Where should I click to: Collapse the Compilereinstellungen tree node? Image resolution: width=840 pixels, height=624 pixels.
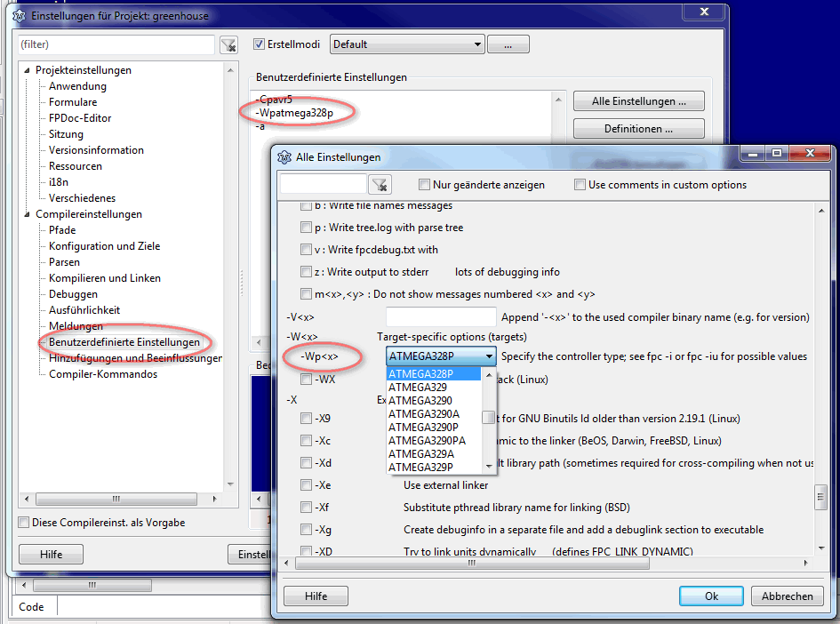(x=27, y=214)
